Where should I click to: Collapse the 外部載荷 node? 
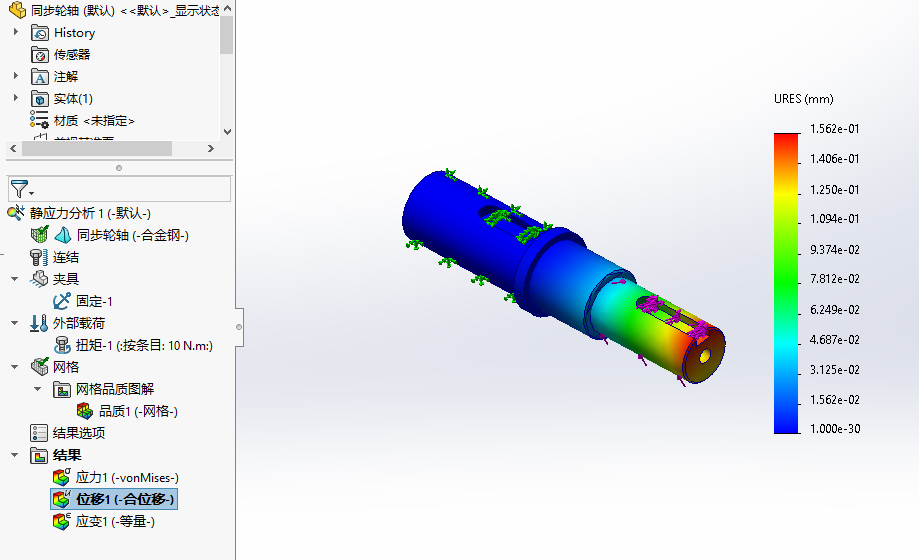click(x=15, y=323)
